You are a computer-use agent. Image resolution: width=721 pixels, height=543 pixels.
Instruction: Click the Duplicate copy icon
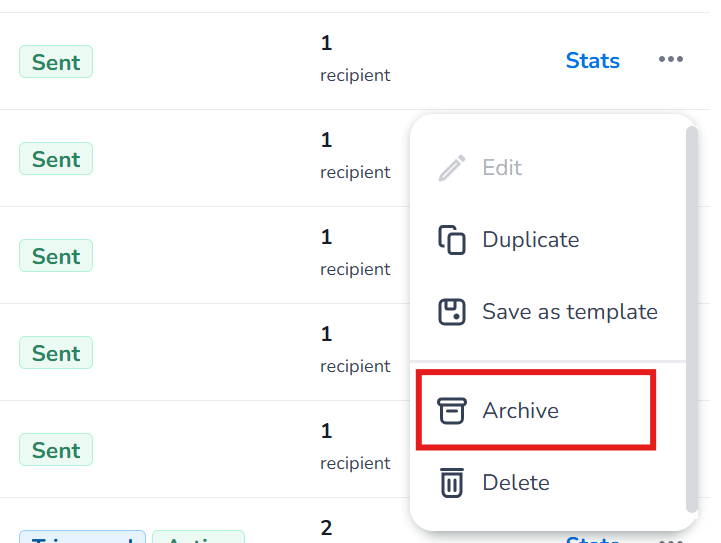point(452,240)
